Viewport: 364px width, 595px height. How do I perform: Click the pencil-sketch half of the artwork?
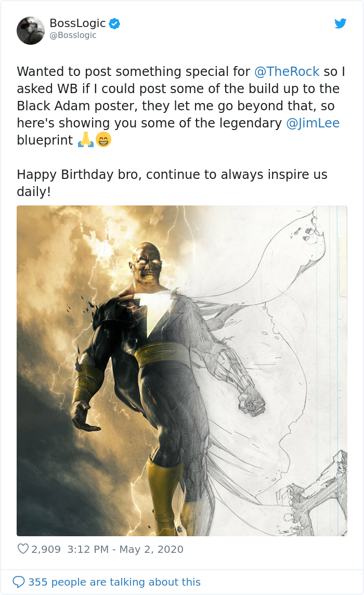tap(270, 364)
